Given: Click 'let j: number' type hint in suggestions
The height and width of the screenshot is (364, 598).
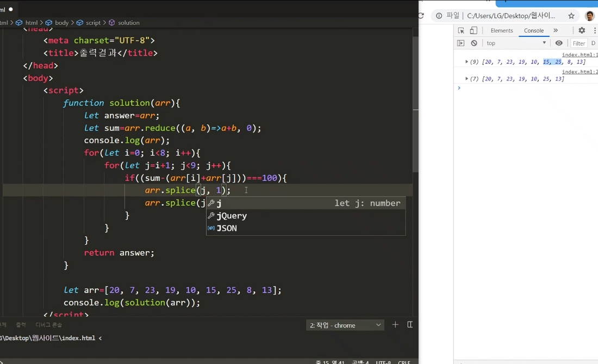Looking at the screenshot, I should click(x=367, y=203).
